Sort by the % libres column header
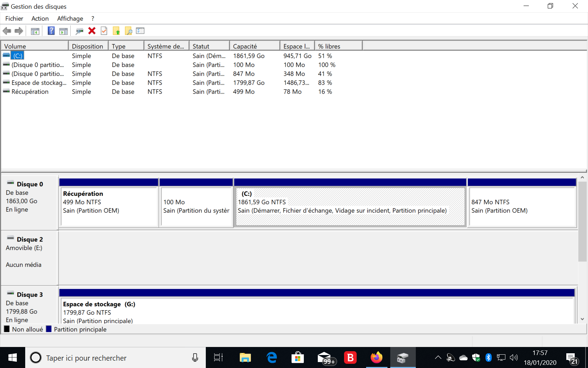 (x=338, y=46)
